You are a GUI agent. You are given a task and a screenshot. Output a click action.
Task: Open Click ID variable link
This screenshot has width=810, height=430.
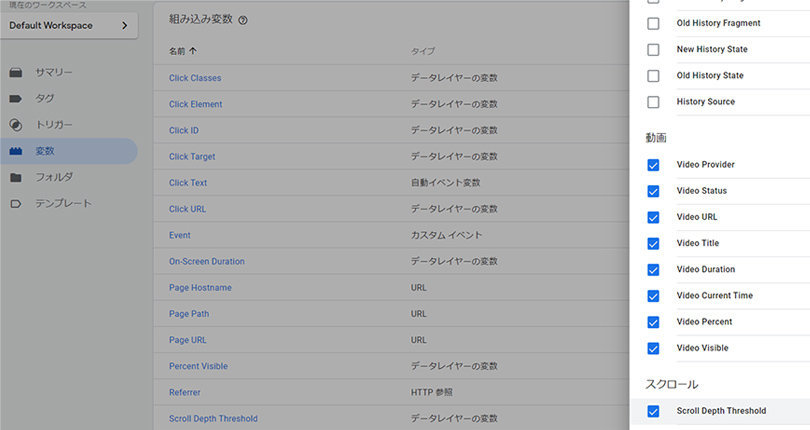coord(183,130)
